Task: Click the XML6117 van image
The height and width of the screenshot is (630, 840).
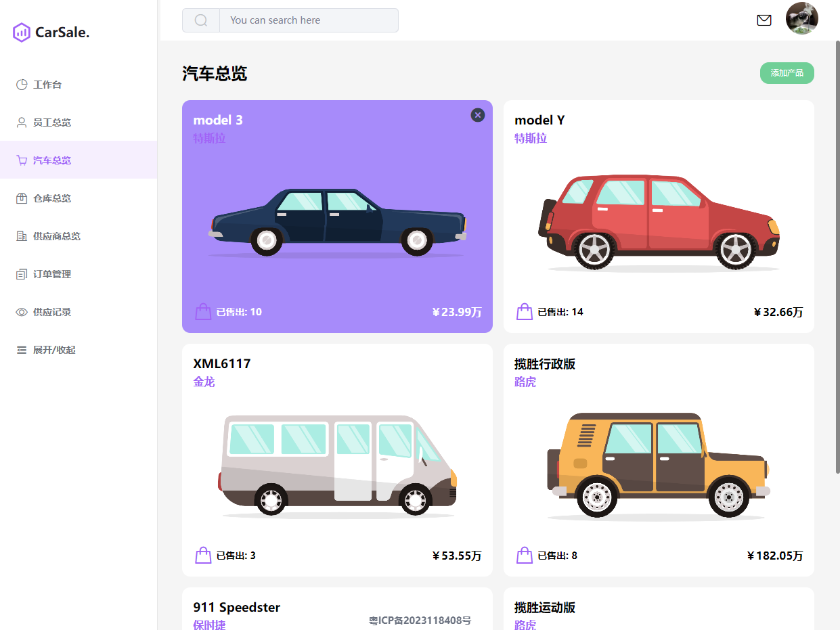Action: point(337,466)
